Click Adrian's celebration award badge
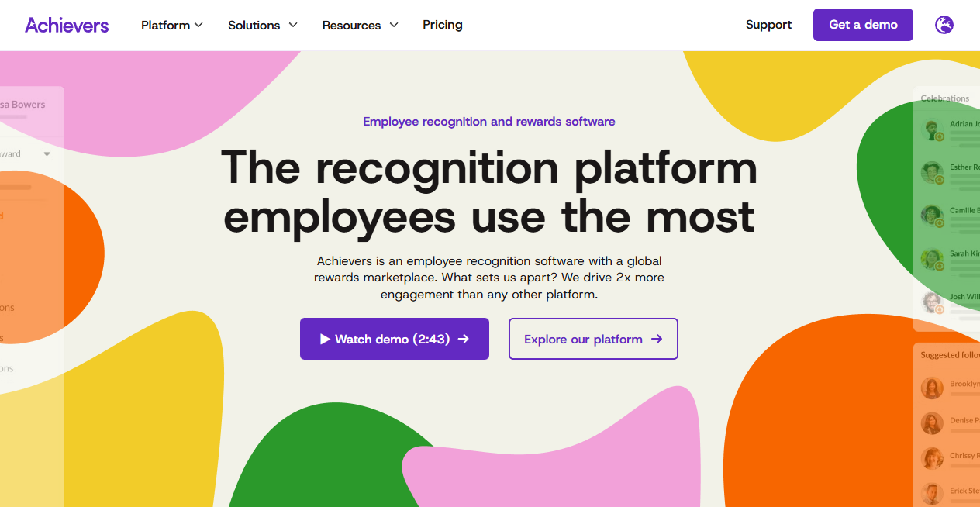Image resolution: width=980 pixels, height=507 pixels. click(x=938, y=138)
